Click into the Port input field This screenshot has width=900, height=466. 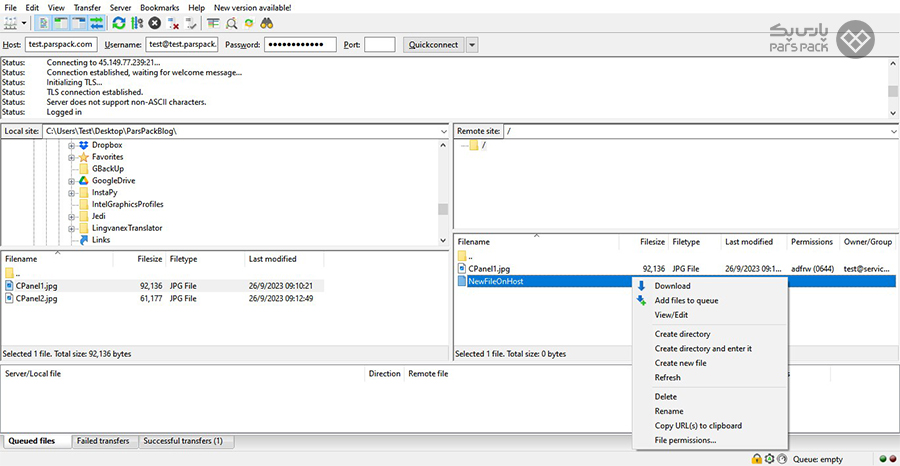coord(379,45)
